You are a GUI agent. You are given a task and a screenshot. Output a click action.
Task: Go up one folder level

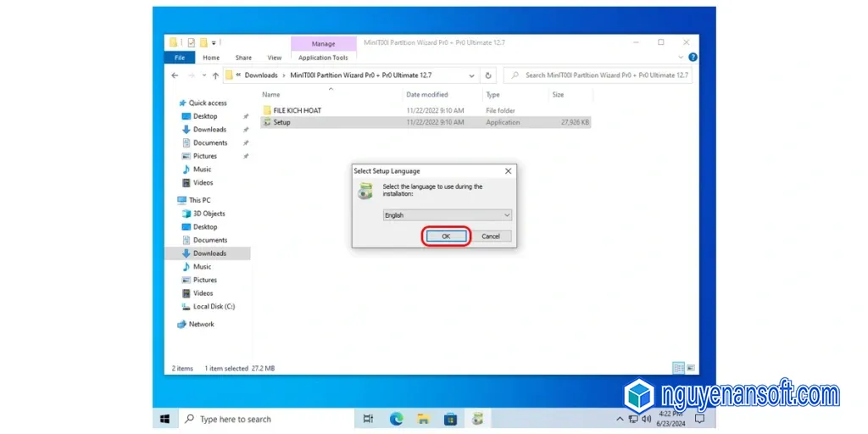click(215, 75)
